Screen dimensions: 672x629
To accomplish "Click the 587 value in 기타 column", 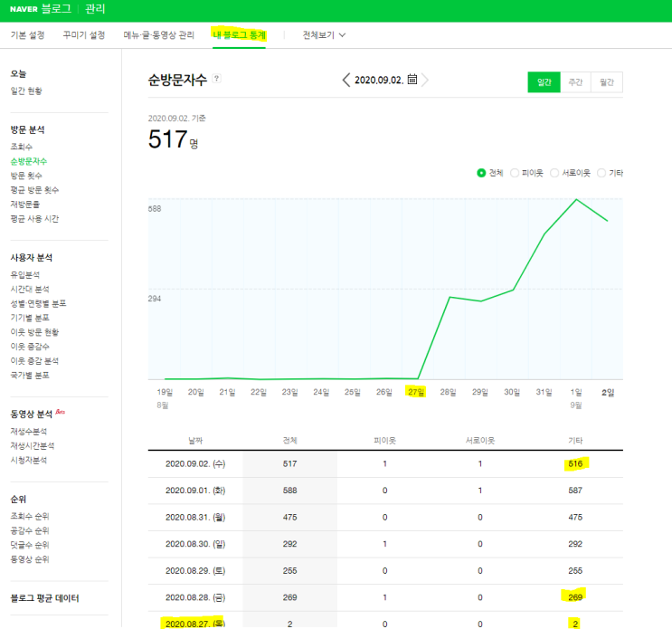I will click(575, 491).
